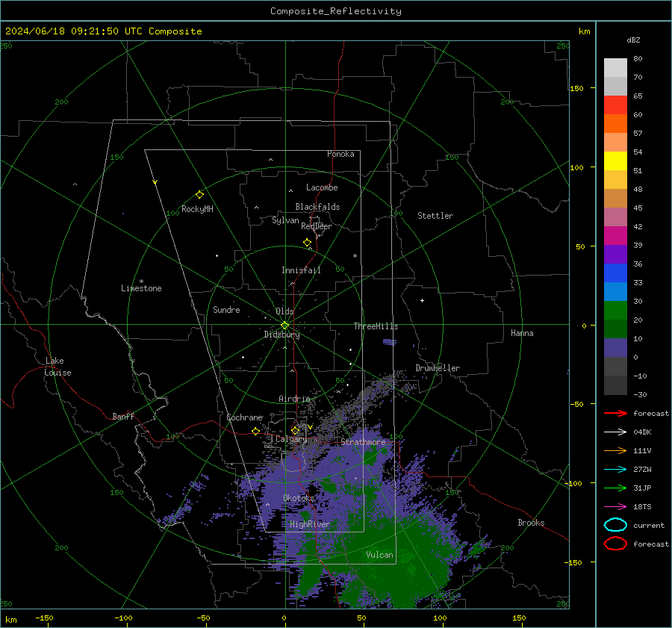The height and width of the screenshot is (628, 672).
Task: Click the Drumheller town label
Action: click(x=438, y=368)
